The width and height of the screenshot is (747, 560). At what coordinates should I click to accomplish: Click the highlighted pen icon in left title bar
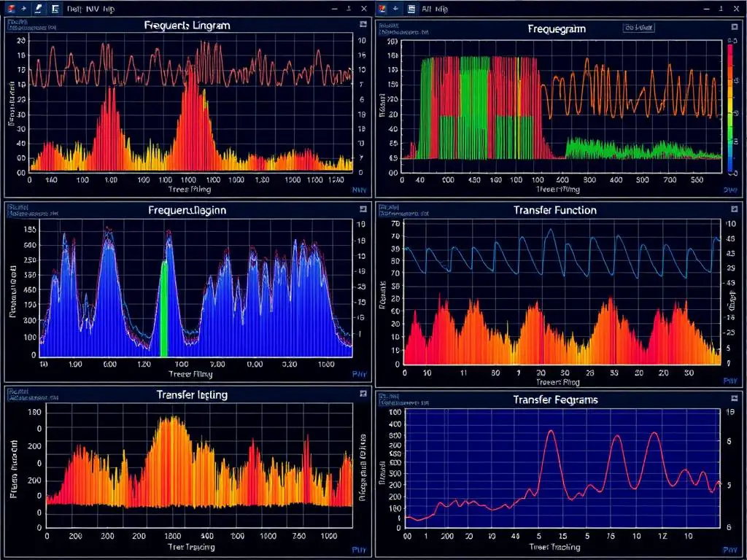coord(39,9)
